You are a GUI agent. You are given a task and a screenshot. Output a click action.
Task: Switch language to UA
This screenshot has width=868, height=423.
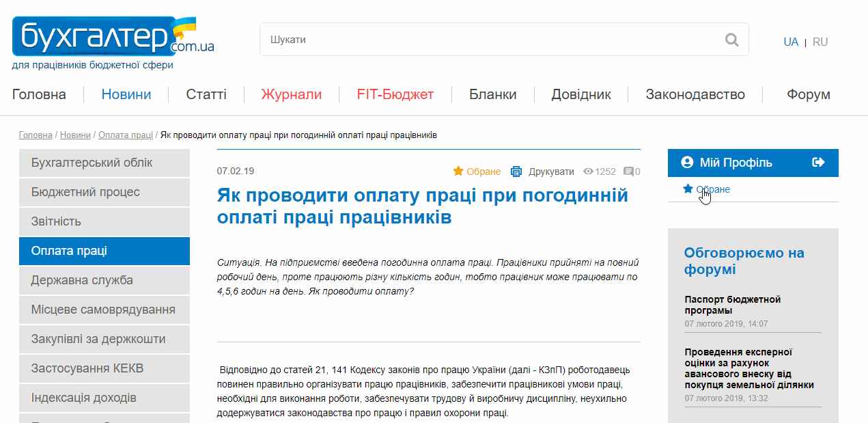click(x=791, y=42)
